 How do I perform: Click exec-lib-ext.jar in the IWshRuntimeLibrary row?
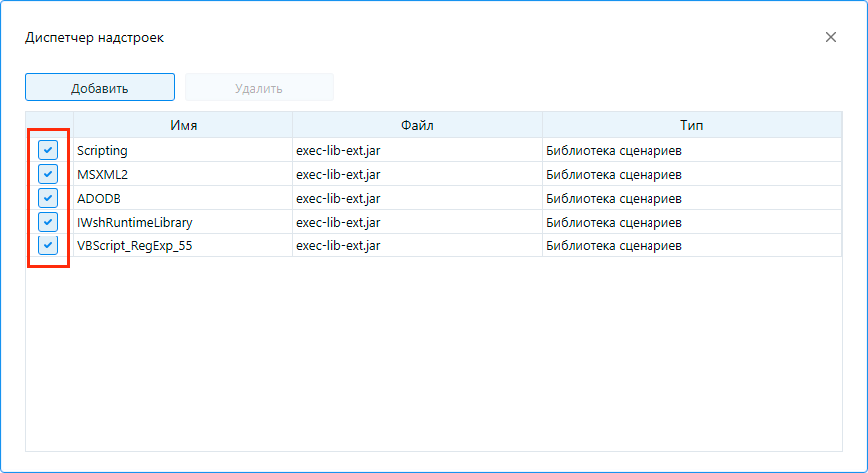tap(338, 222)
